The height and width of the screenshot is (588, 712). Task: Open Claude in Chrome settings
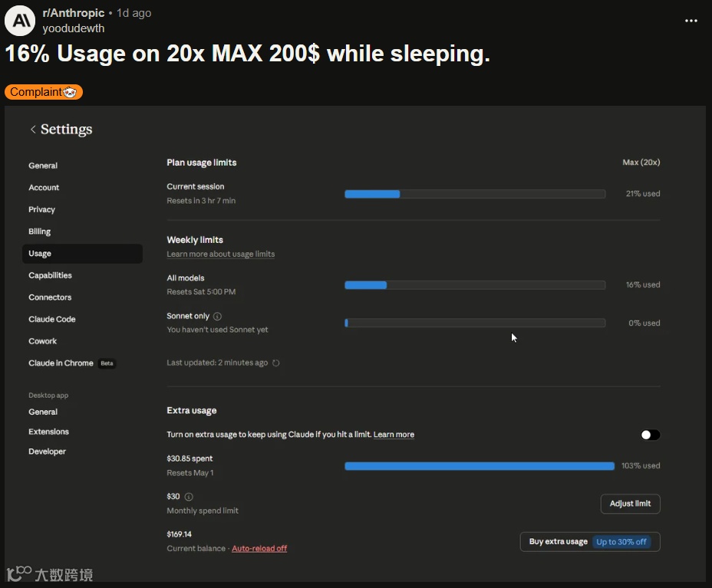(61, 363)
